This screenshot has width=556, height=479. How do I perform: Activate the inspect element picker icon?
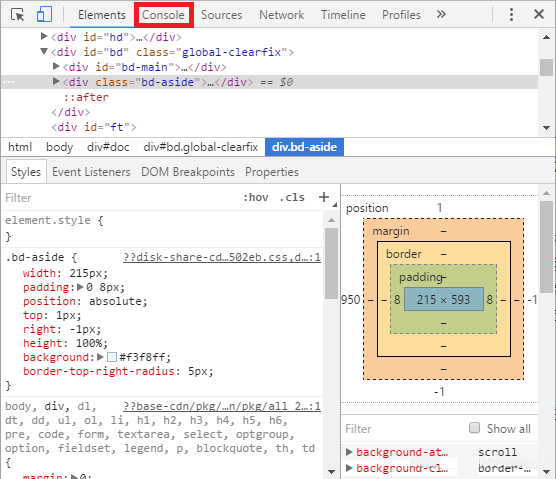pyautogui.click(x=17, y=15)
